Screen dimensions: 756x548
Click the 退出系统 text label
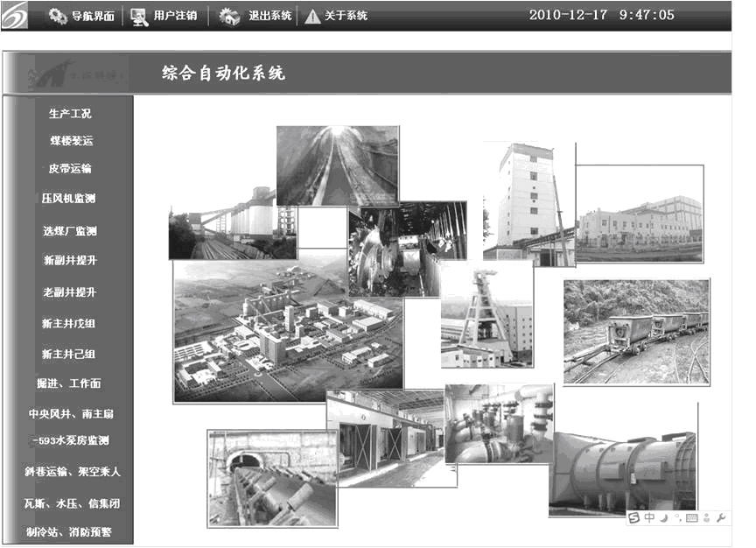pos(269,16)
